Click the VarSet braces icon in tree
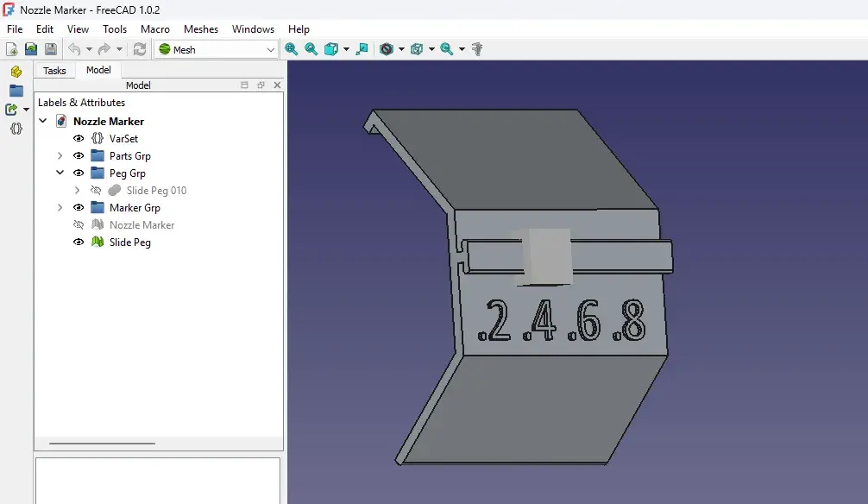The image size is (868, 504). tap(97, 138)
